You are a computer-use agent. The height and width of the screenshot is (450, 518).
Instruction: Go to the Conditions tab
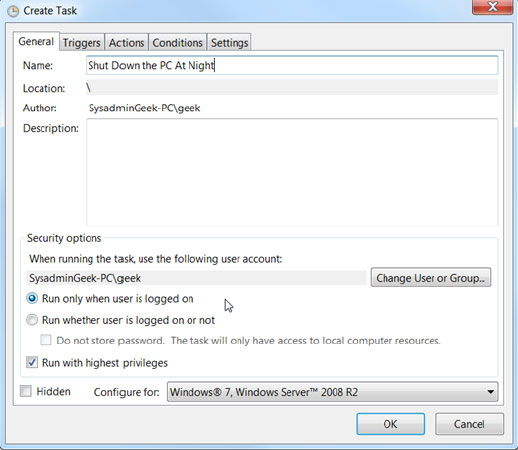click(x=177, y=43)
